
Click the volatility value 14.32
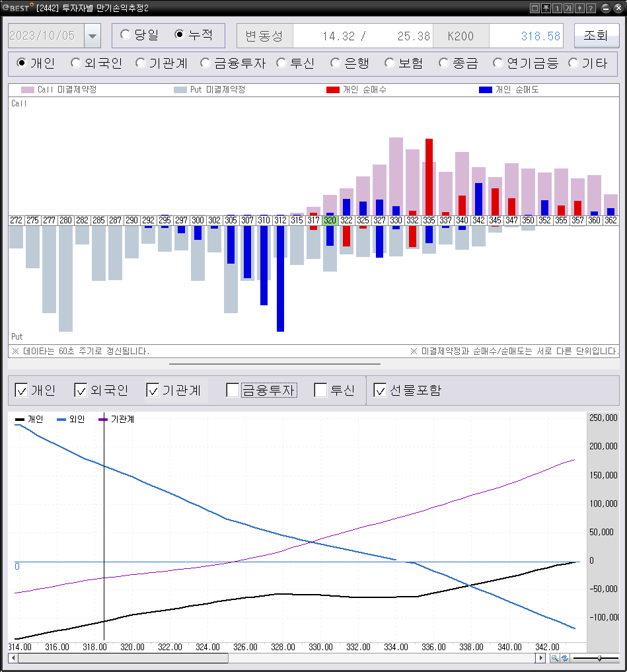click(338, 36)
